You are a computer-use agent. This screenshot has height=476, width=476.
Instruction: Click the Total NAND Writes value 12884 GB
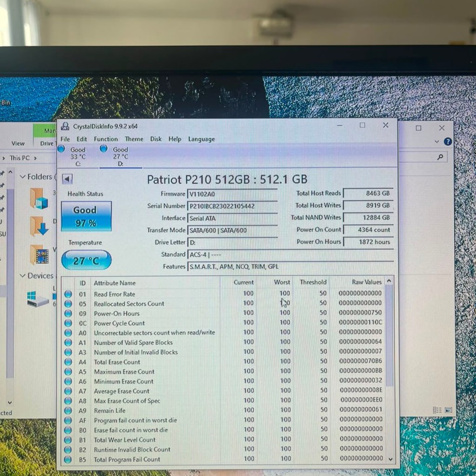[x=368, y=218]
